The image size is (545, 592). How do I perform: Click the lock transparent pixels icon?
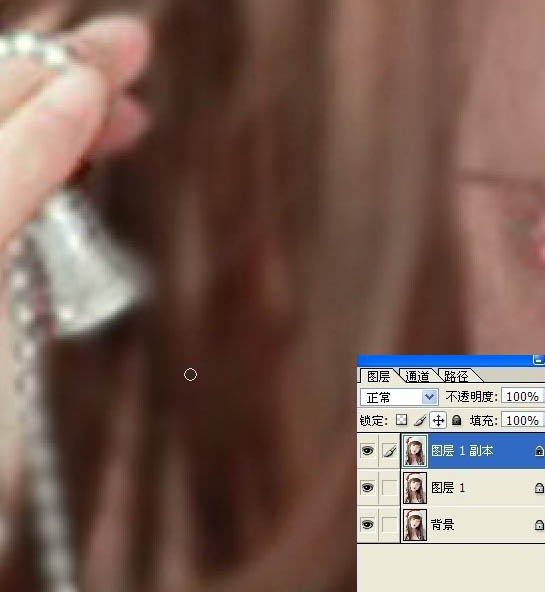[x=401, y=420]
